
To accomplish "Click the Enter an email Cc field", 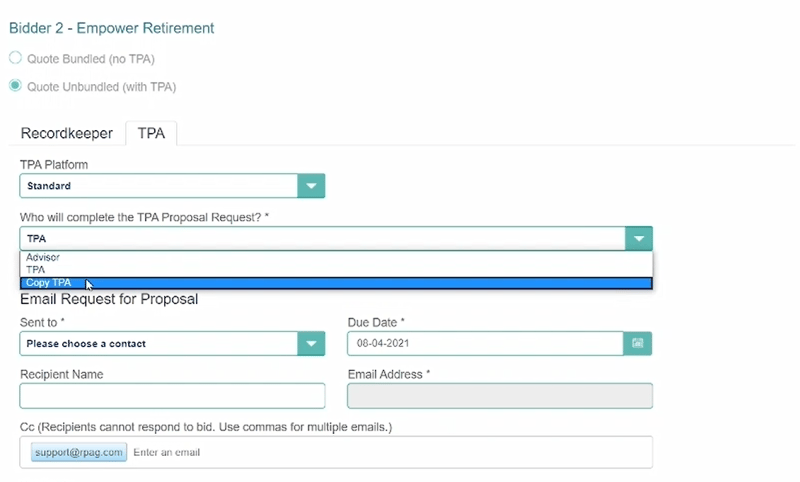I will (x=390, y=452).
